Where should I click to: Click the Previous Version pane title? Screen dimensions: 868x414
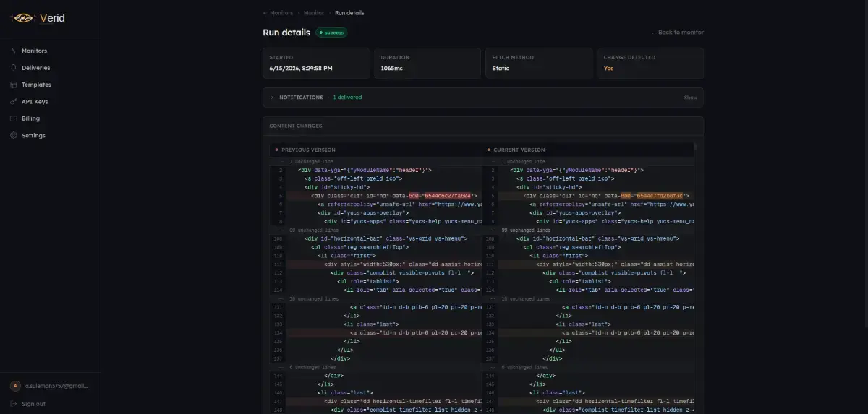coord(308,150)
